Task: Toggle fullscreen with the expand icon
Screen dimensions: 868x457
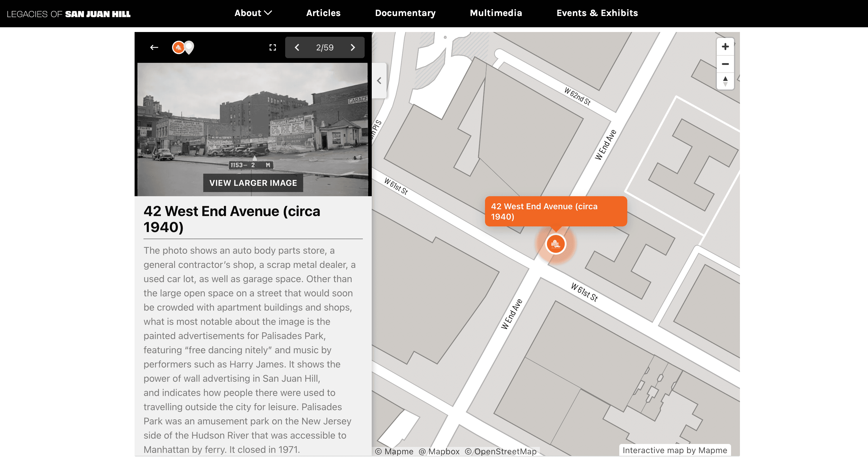Action: tap(273, 47)
